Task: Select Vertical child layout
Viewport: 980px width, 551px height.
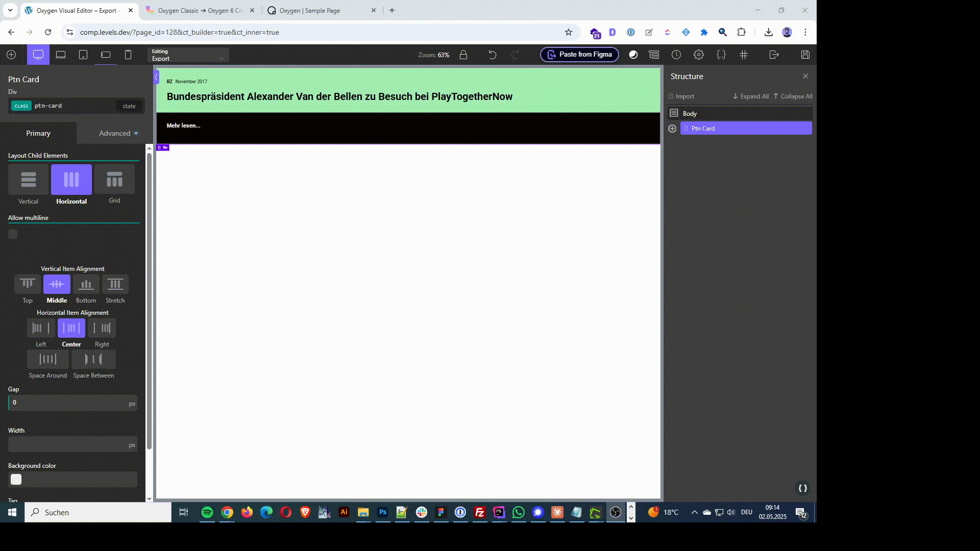Action: [28, 180]
